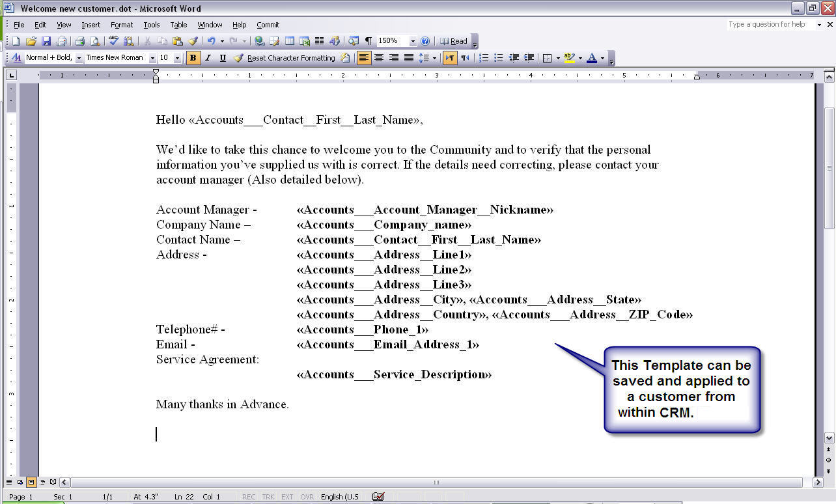This screenshot has width=836, height=504.
Task: Insert a table using the toolbar icon
Action: (x=290, y=41)
